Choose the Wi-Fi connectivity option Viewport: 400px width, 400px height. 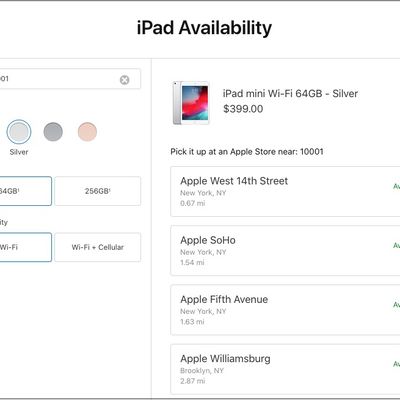tap(26, 247)
